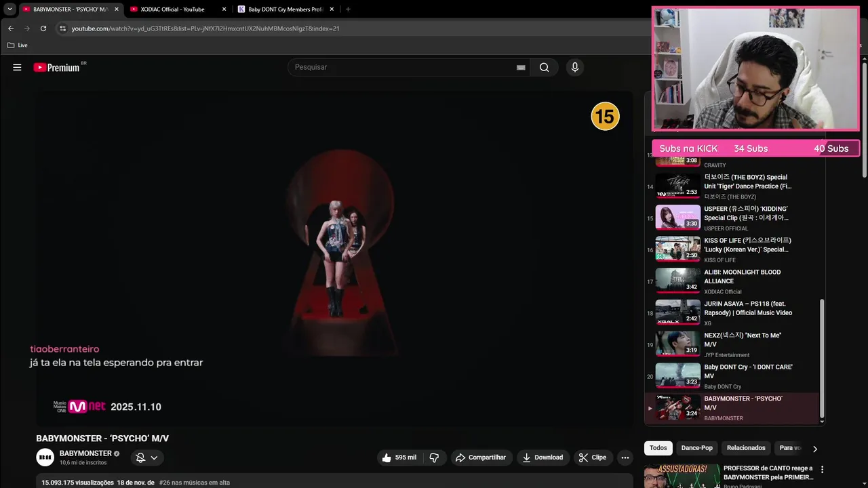The image size is (868, 488).
Task: Click the browser forward arrow
Action: (27, 28)
